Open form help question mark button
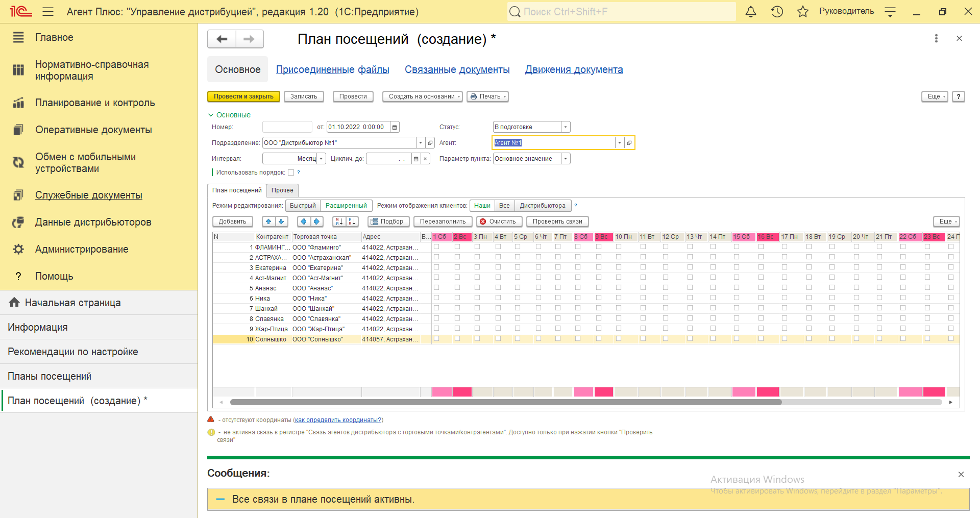 point(959,96)
